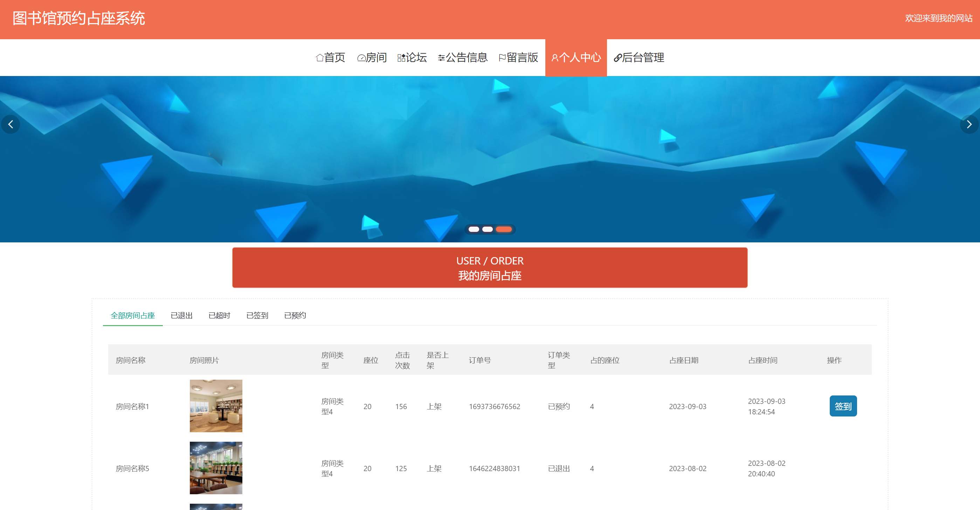Open the 个人中心 navigation item
980x510 pixels.
576,58
